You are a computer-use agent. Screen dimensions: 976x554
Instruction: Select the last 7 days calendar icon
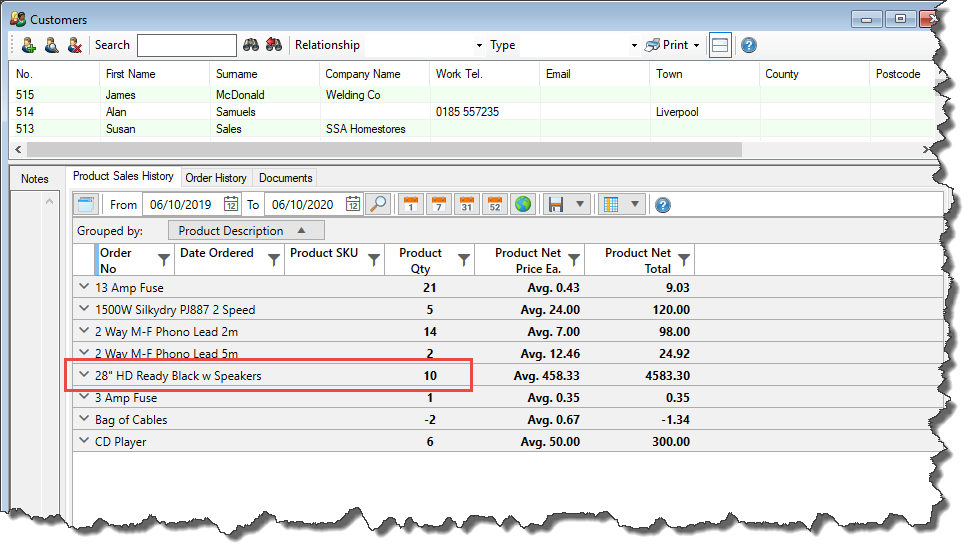pyautogui.click(x=438, y=204)
